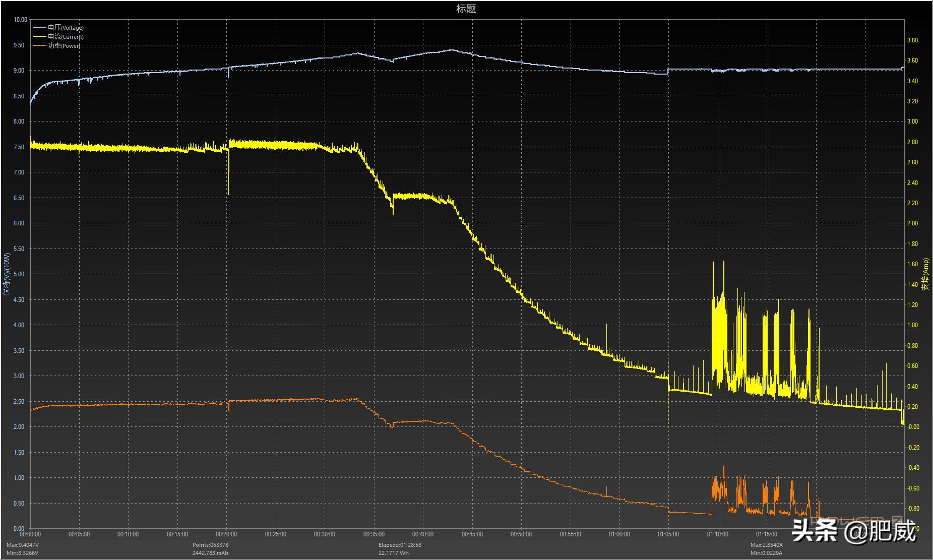Jump to the 01:00:00 time marker

click(619, 534)
